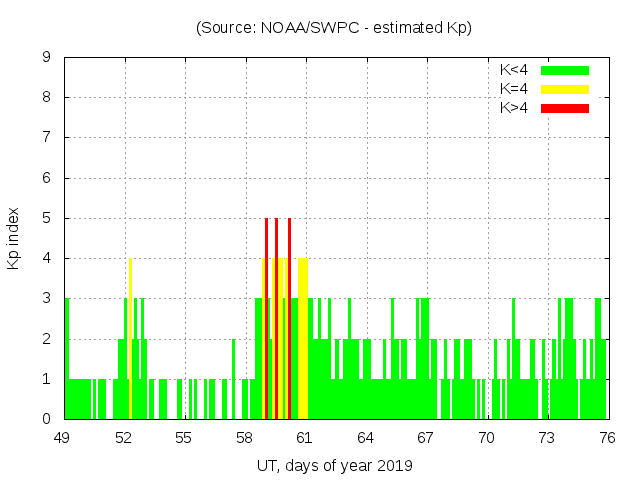Click the red K>4 legend swatch
The height and width of the screenshot is (480, 640).
click(x=565, y=107)
